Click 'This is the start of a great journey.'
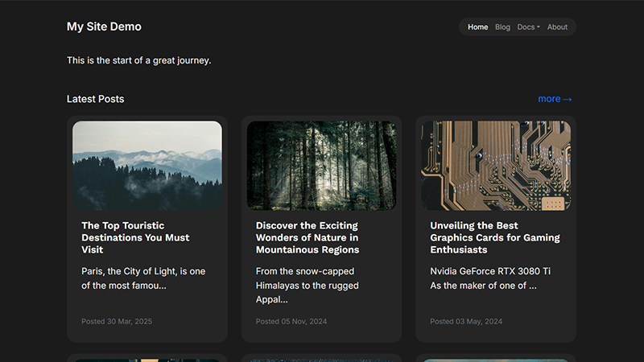The image size is (644, 362). point(138,60)
